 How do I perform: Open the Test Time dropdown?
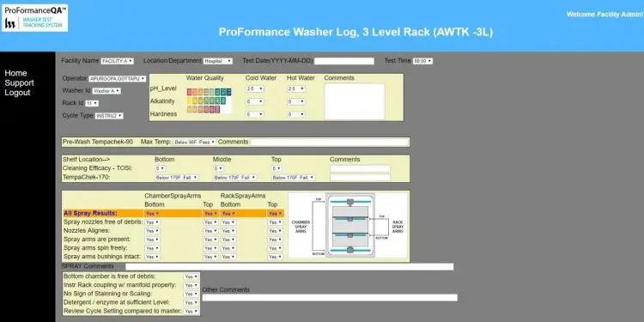pos(422,61)
